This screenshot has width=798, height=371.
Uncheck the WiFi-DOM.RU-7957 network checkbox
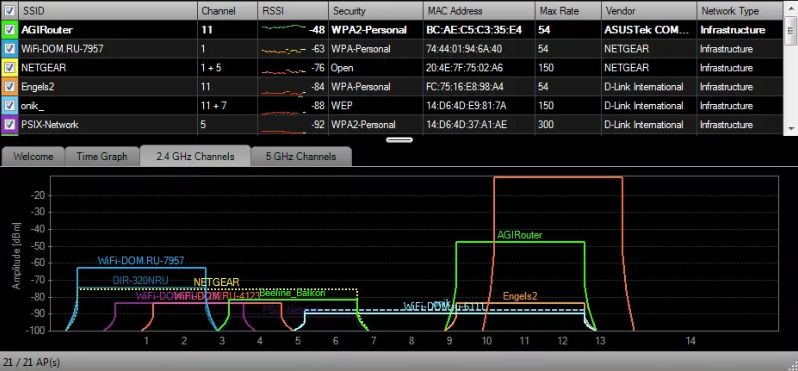10,49
